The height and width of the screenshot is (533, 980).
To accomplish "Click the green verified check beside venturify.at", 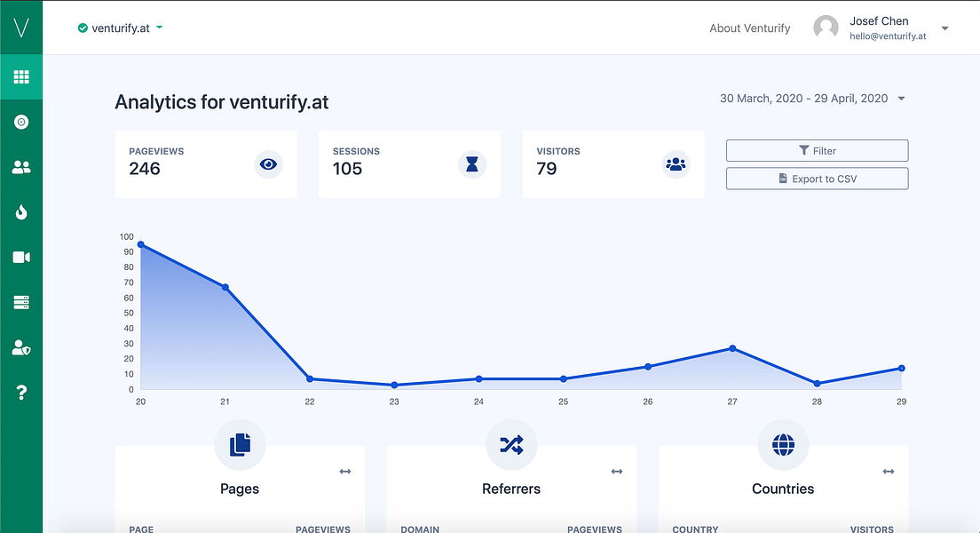I will click(83, 28).
